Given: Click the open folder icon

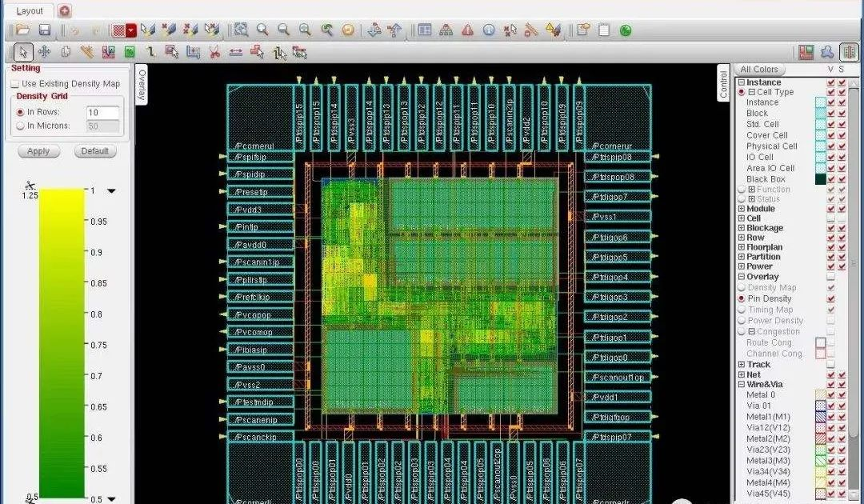Looking at the screenshot, I should tap(22, 30).
